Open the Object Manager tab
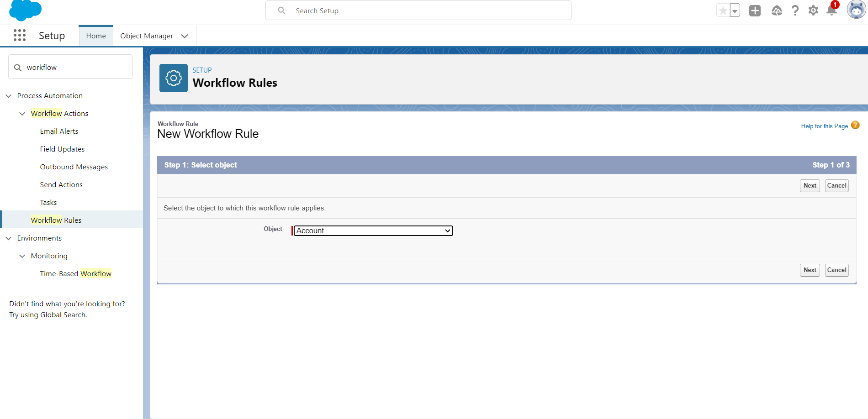Image resolution: width=868 pixels, height=419 pixels. pyautogui.click(x=147, y=36)
